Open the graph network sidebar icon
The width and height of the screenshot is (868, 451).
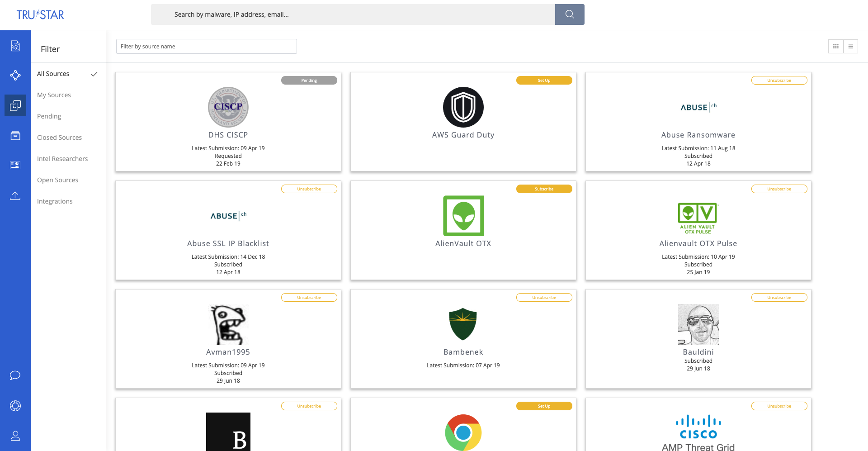(15, 75)
